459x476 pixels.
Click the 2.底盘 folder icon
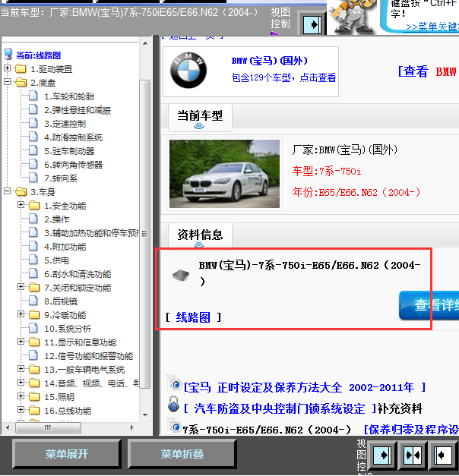21,82
